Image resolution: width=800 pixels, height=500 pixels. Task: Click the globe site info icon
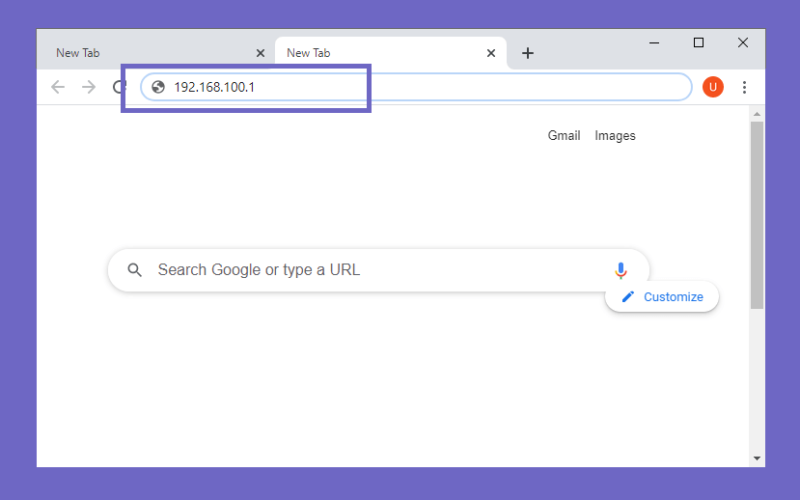pyautogui.click(x=158, y=87)
